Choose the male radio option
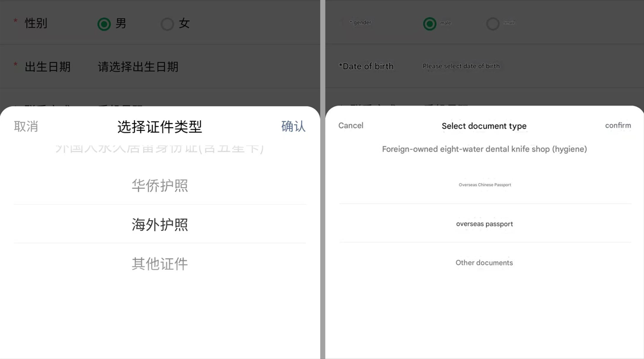The height and width of the screenshot is (359, 644). (430, 24)
